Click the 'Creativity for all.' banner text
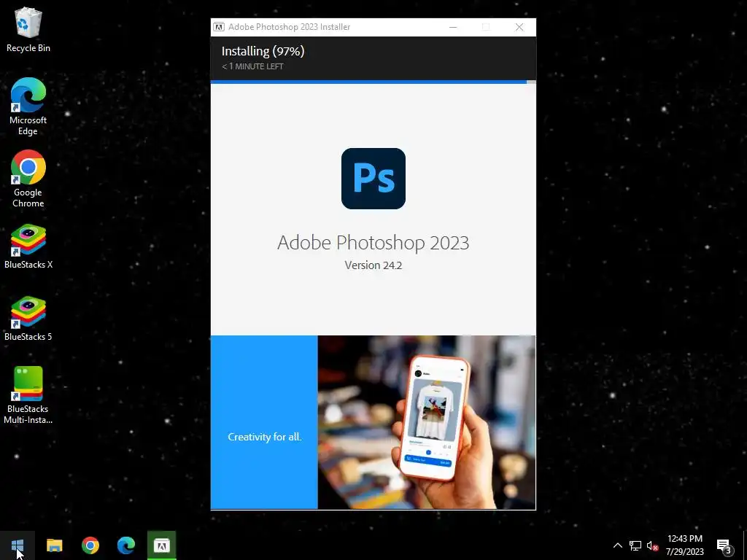Viewport: 747px width, 560px height. pyautogui.click(x=264, y=437)
